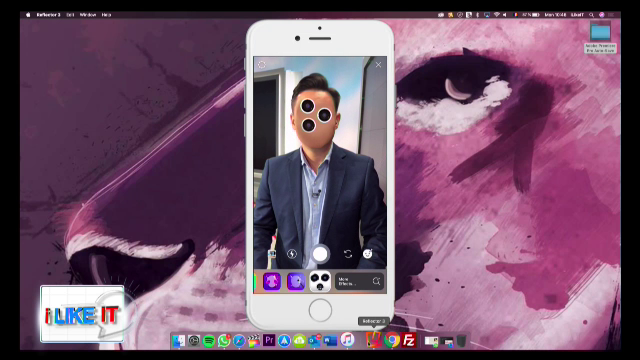Open iTunes from the dock
This screenshot has height=360, width=640.
pyautogui.click(x=347, y=340)
